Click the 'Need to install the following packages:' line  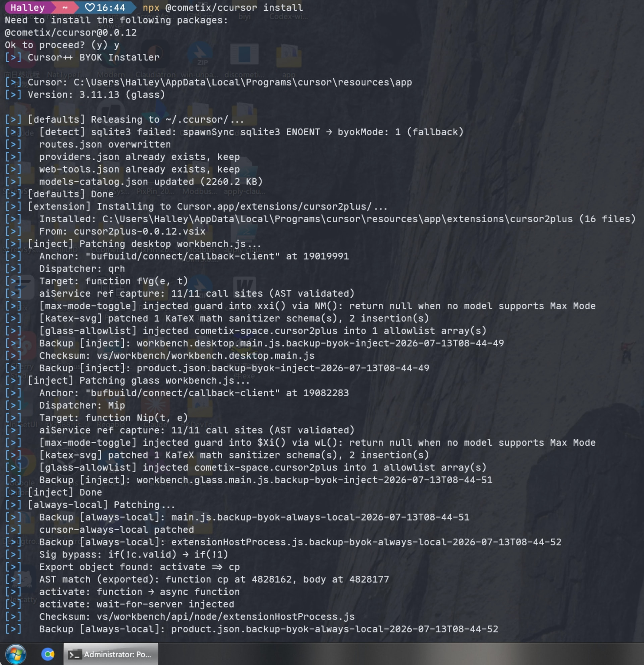(116, 20)
